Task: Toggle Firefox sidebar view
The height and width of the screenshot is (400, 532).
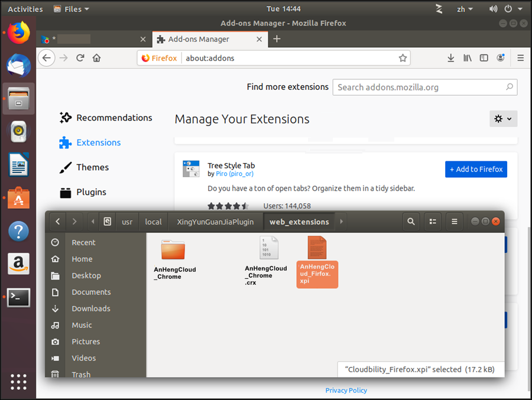Action: (x=484, y=58)
